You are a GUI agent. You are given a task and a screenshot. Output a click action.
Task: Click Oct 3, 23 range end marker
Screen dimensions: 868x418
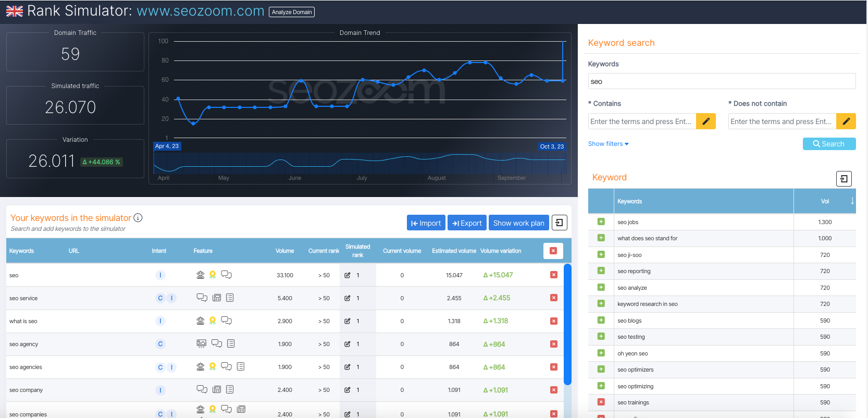click(552, 146)
